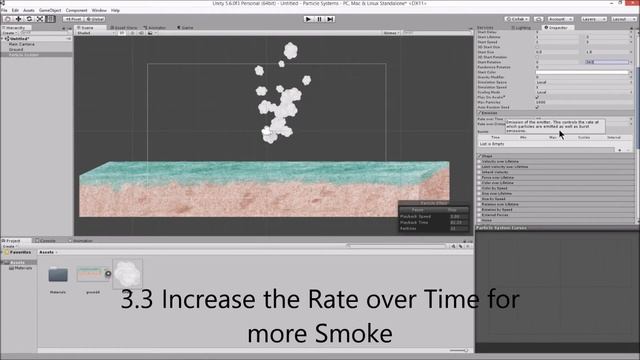Open the Hierarchy Create dropdown
The image size is (640, 360).
click(9, 33)
